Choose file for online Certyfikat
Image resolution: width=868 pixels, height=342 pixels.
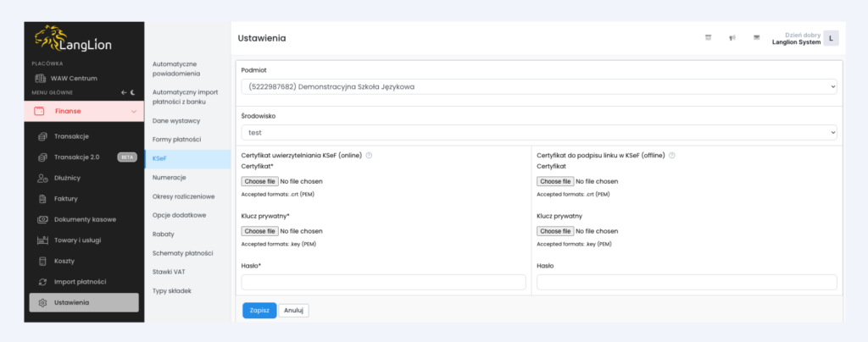259,181
